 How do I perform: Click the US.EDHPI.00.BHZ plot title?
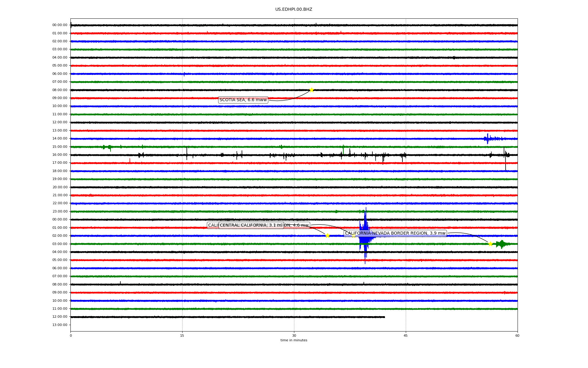point(294,10)
